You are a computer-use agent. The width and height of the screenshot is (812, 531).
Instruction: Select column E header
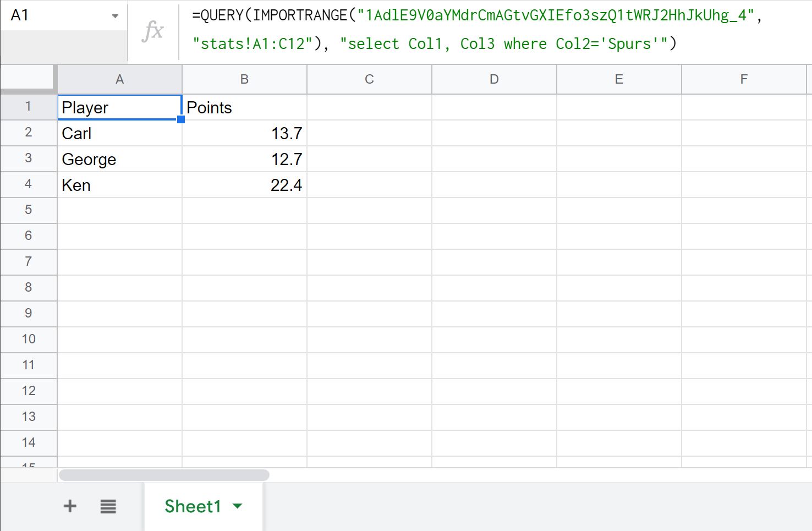pyautogui.click(x=619, y=79)
